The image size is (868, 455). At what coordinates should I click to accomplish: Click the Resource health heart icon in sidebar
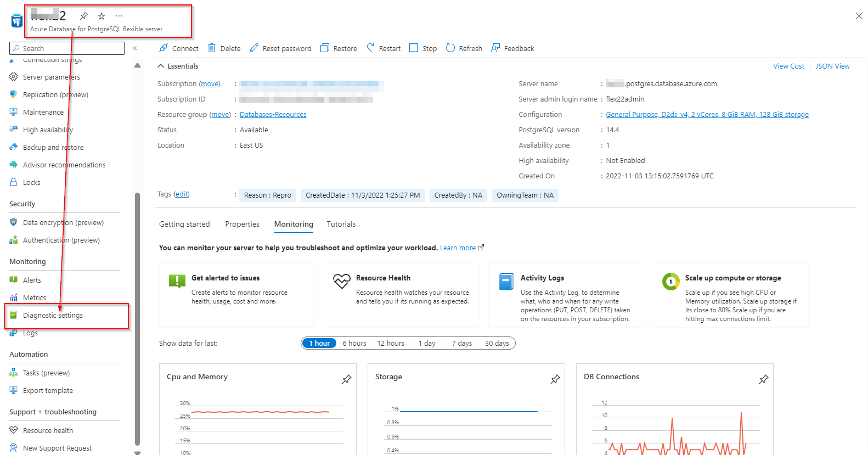coord(14,430)
